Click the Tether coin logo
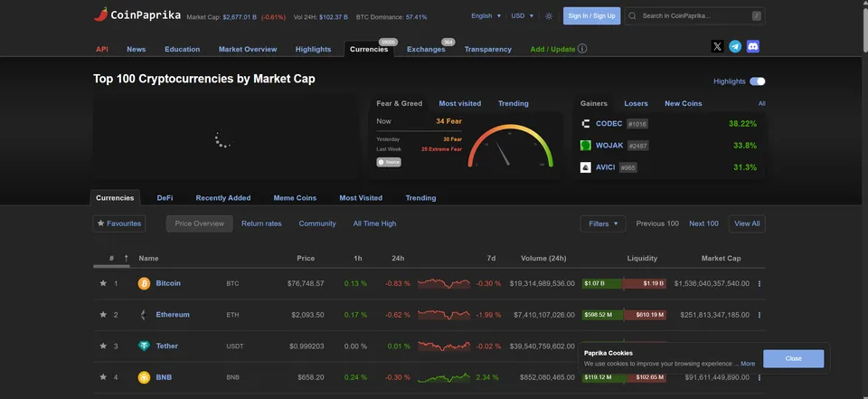 click(x=144, y=347)
